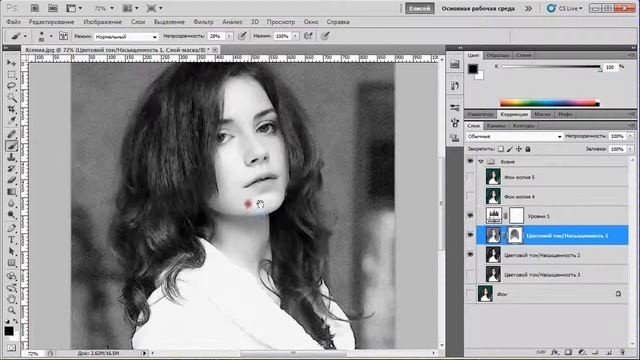Select the Dodge tool
The width and height of the screenshot is (640, 360).
(11, 215)
